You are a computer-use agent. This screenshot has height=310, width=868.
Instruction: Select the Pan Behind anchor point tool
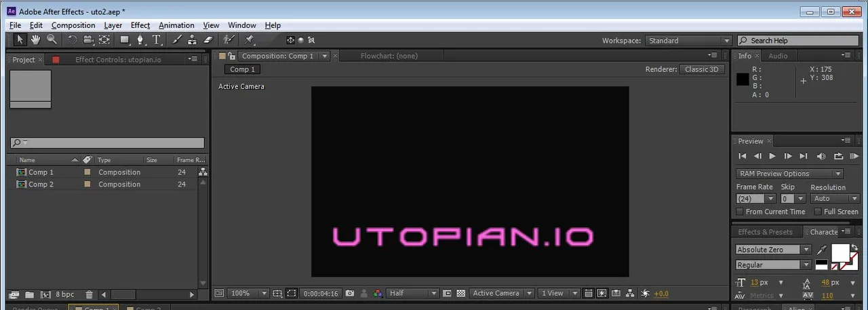(104, 40)
